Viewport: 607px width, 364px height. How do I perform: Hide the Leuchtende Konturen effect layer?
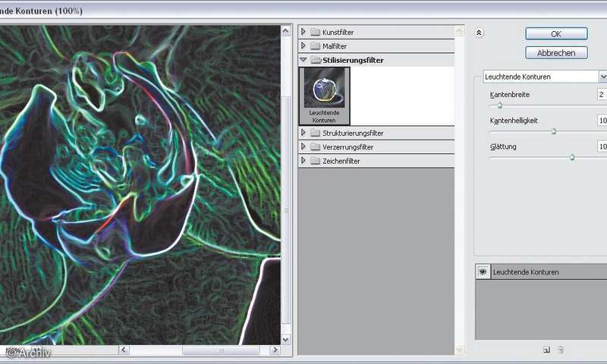(x=482, y=271)
